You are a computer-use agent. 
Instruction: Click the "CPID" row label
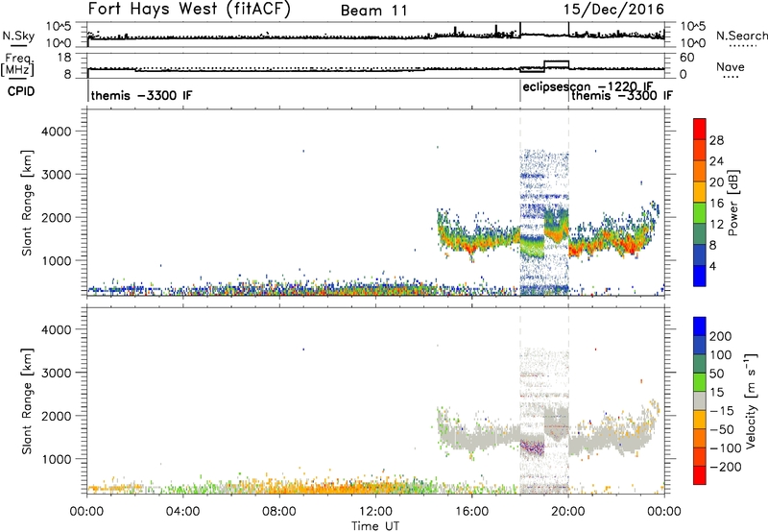point(21,91)
